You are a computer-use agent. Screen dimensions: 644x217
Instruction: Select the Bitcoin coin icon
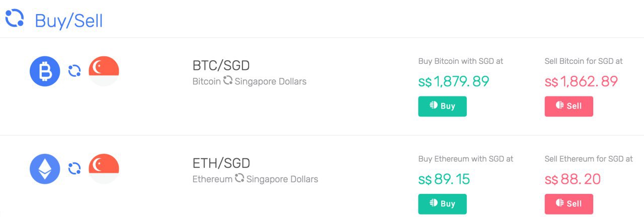pos(45,71)
